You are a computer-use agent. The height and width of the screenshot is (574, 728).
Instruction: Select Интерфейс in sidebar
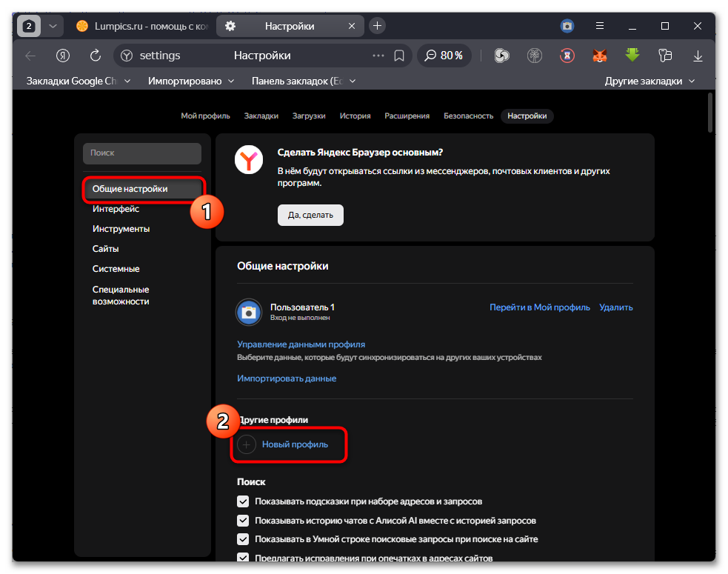click(x=116, y=209)
